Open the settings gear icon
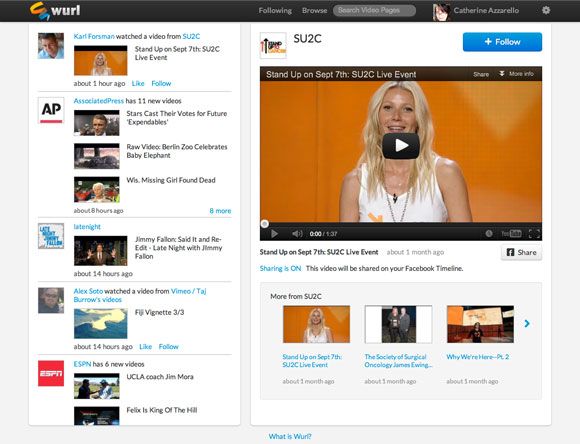Image resolution: width=580 pixels, height=444 pixels. coord(546,10)
